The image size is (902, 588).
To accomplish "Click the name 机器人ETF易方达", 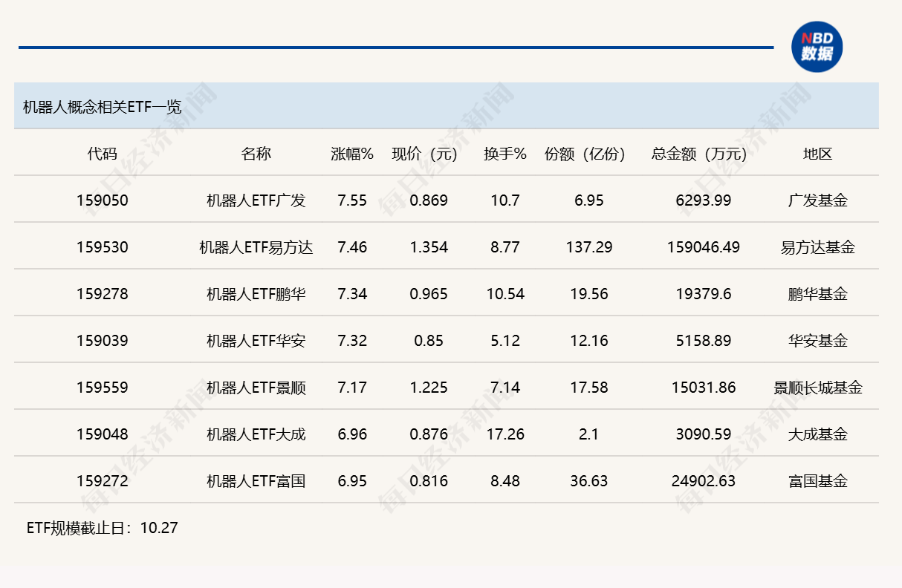I will (x=256, y=247).
